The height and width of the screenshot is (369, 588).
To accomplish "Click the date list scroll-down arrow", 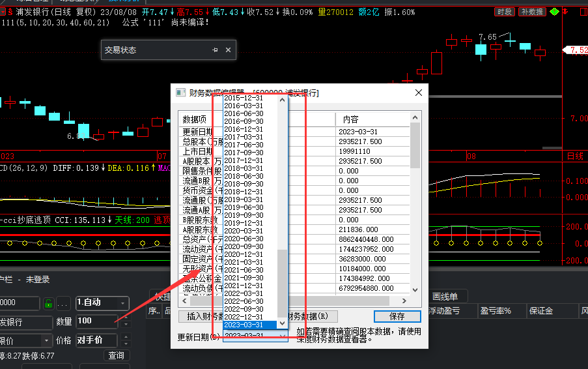I will tap(283, 323).
